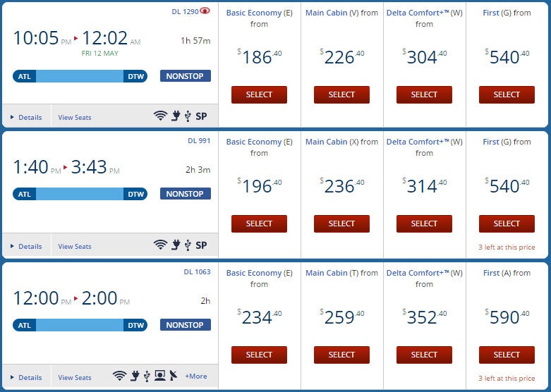The image size is (551, 392).
Task: Click the personal video icon on the DL 1063 flight
Action: coord(160,376)
